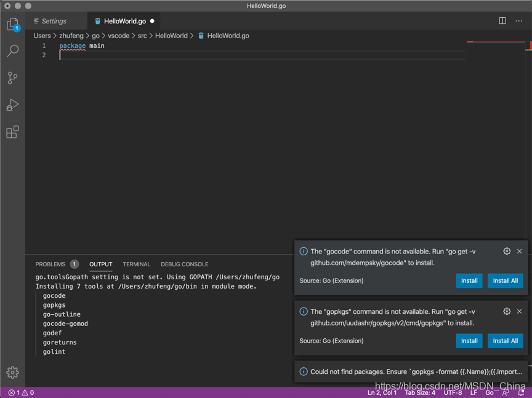
Task: Open the editor More Actions menu
Action: point(519,21)
